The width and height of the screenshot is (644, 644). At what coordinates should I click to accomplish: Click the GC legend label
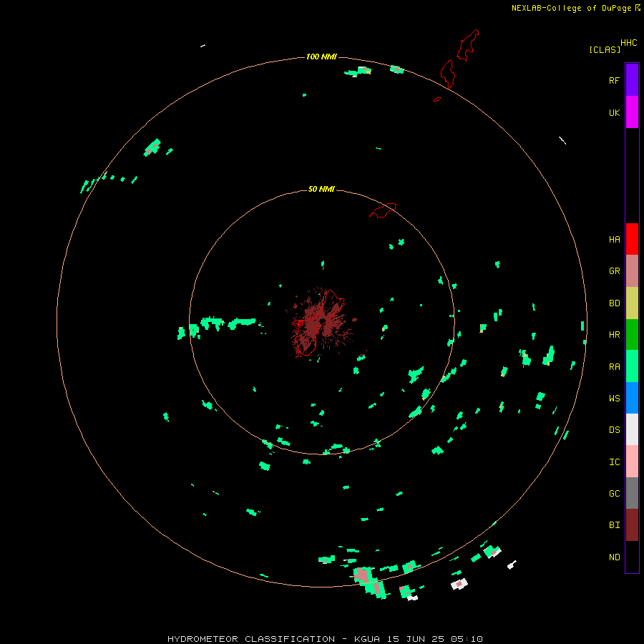click(x=614, y=493)
